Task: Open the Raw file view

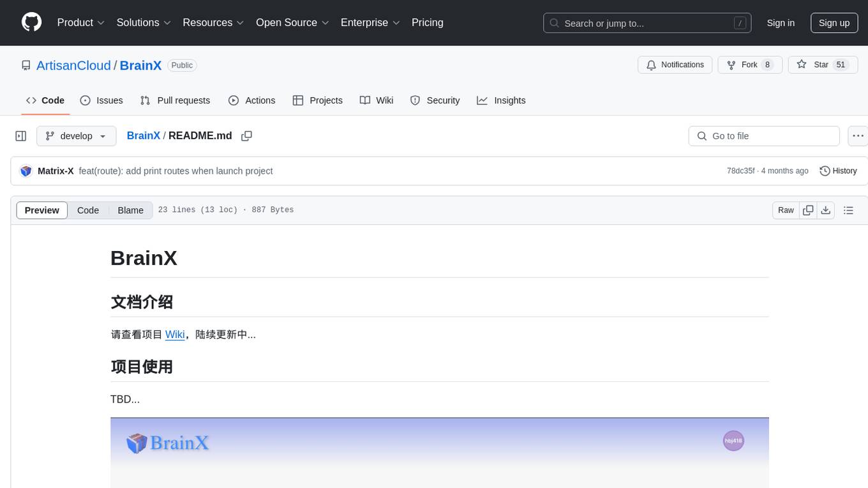Action: (786, 210)
